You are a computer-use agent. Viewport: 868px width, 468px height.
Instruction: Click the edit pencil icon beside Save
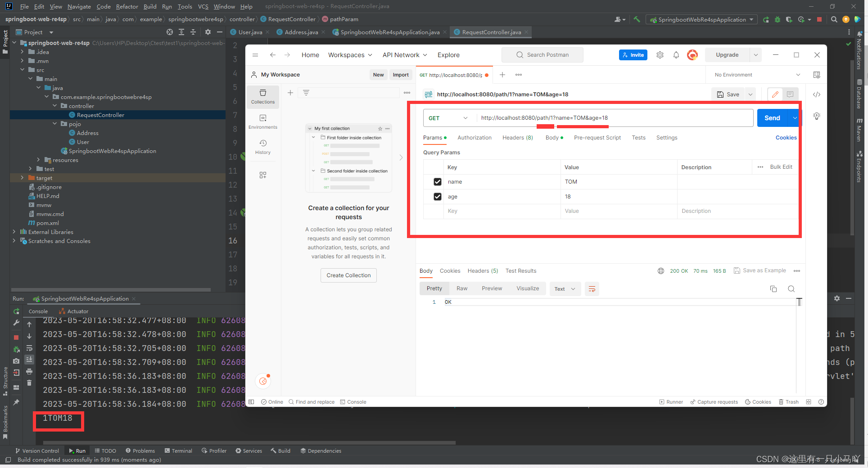(775, 94)
